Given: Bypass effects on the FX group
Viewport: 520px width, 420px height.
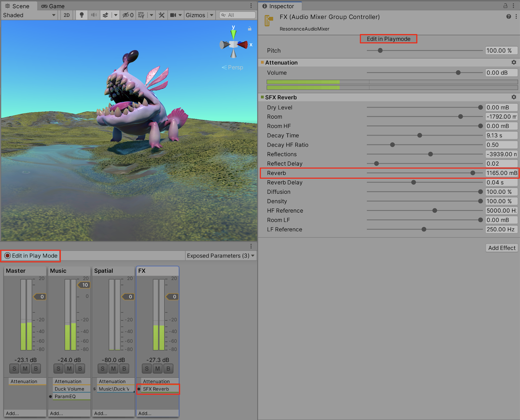Looking at the screenshot, I should tap(168, 369).
